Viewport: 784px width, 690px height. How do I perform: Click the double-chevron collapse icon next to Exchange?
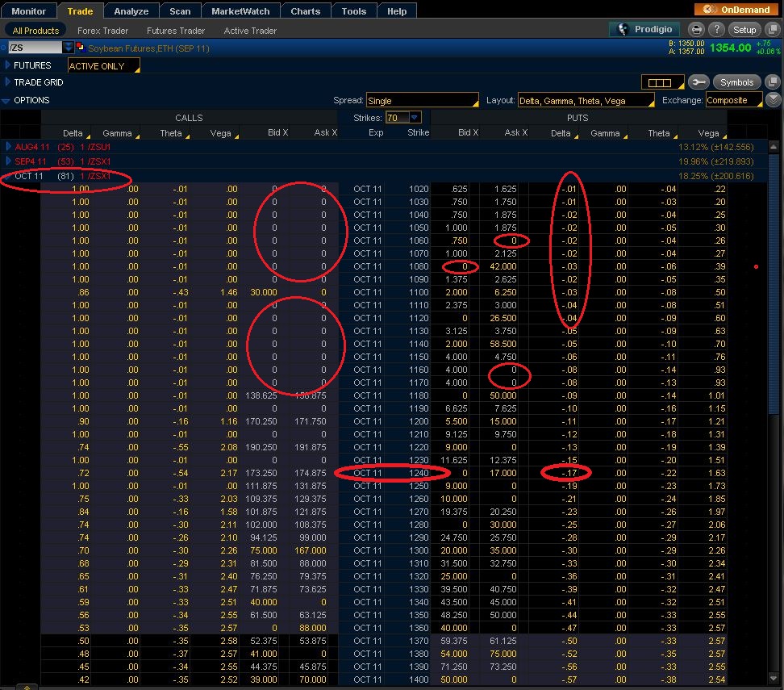tap(774, 100)
